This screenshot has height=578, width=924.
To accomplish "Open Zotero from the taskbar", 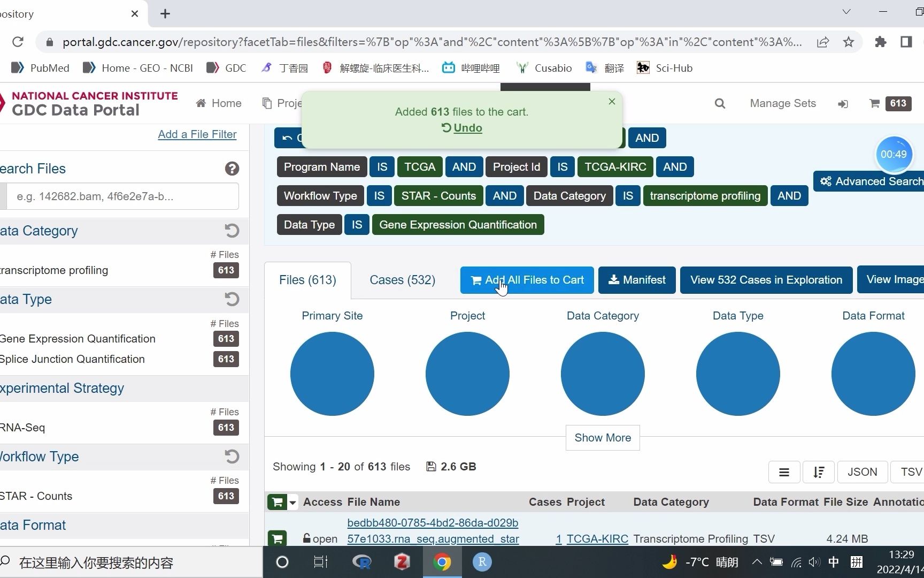I will [402, 562].
